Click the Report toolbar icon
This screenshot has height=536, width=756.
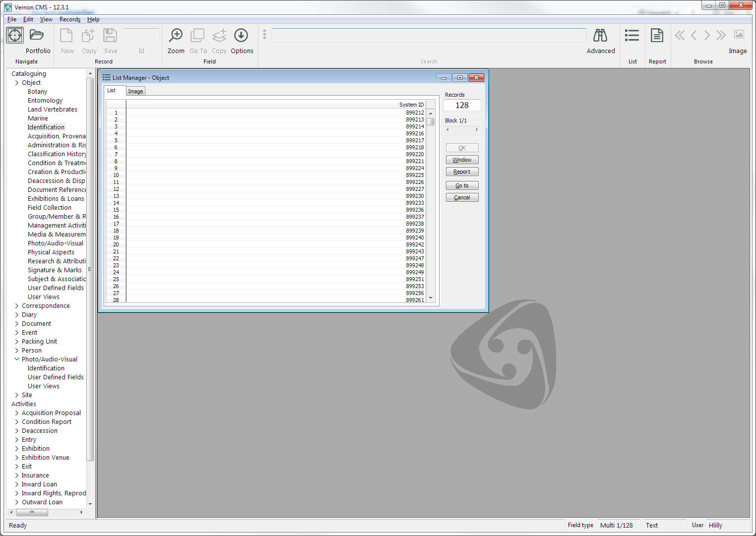(x=657, y=35)
